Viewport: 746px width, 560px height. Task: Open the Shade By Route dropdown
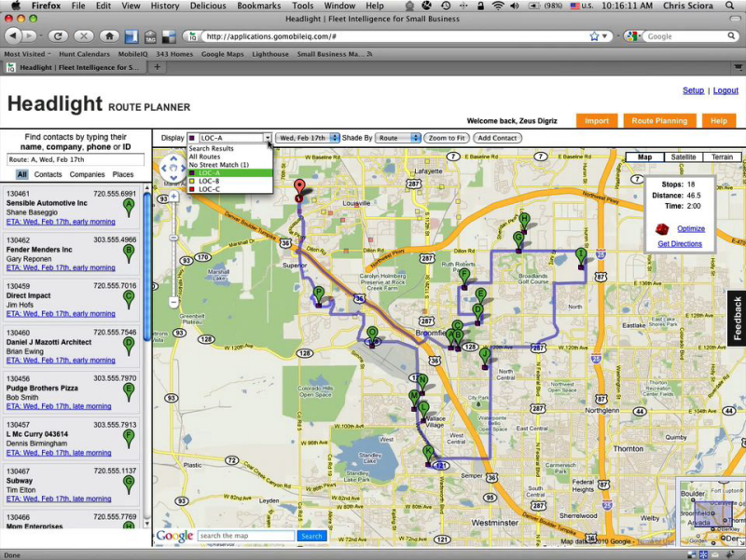(400, 138)
